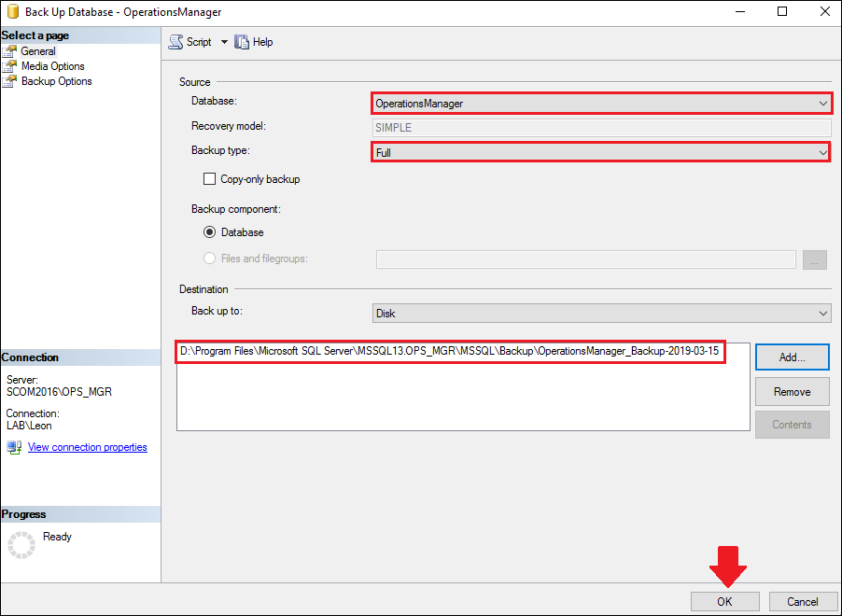Viewport: 842px width, 616px height.
Task: Switch to the Backup Options page
Action: click(x=56, y=81)
